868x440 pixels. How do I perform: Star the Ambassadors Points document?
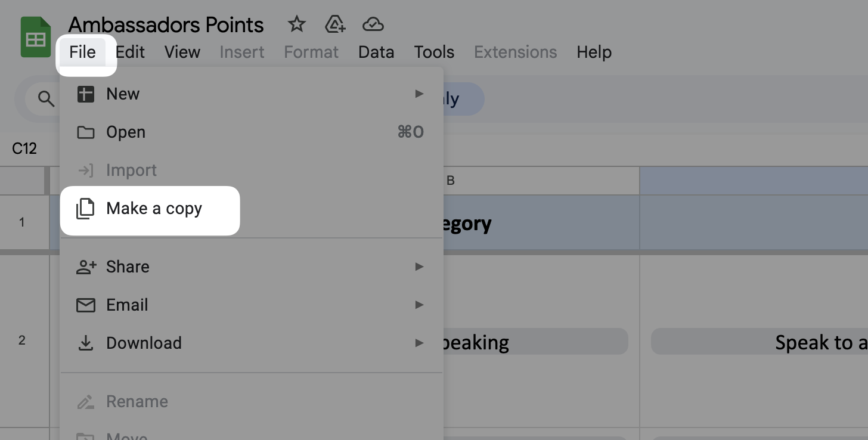(296, 24)
